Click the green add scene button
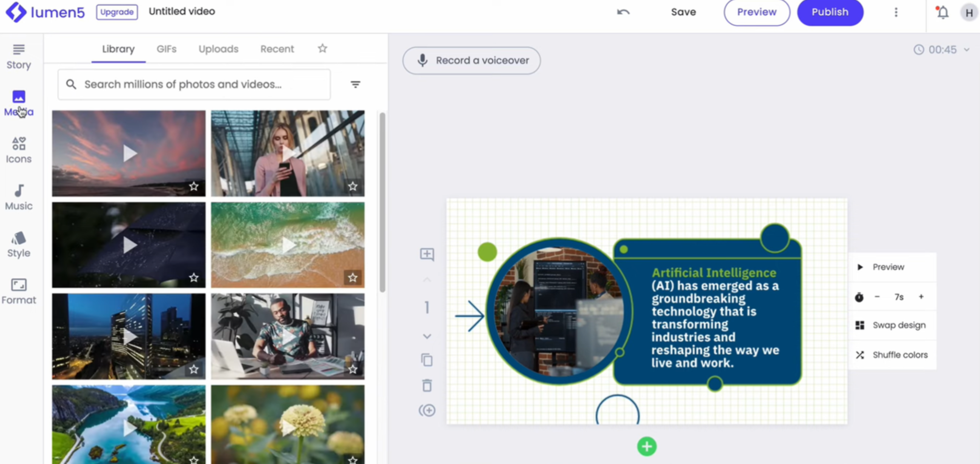This screenshot has height=464, width=980. point(646,447)
